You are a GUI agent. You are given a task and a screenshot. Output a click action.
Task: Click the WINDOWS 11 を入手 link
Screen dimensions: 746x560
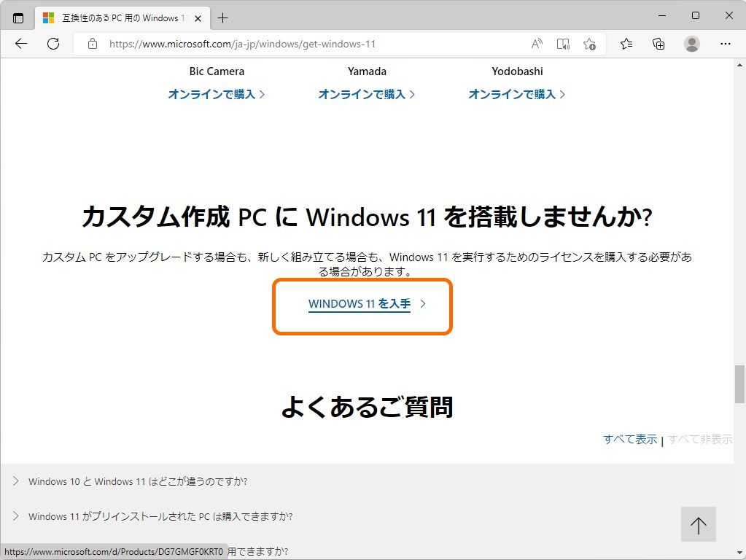pos(359,304)
